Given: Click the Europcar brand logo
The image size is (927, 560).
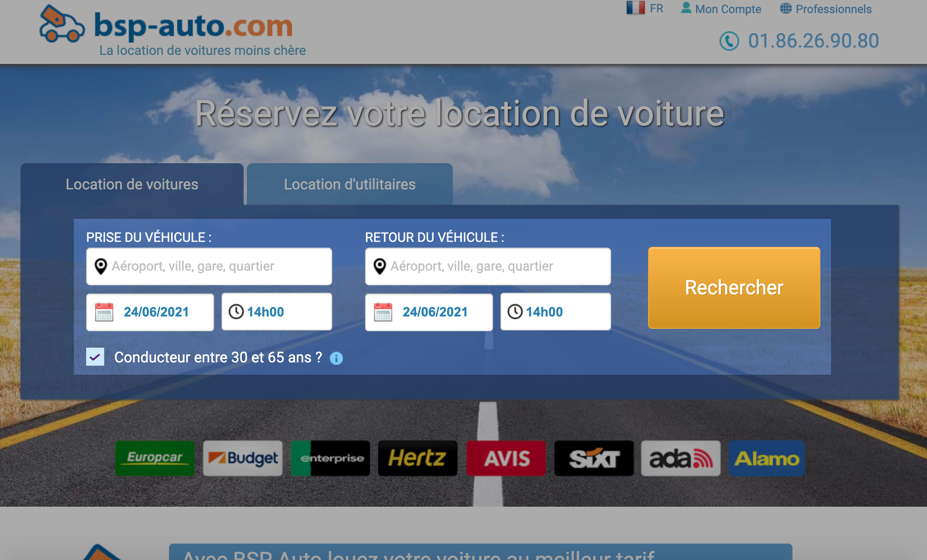Looking at the screenshot, I should pyautogui.click(x=155, y=458).
